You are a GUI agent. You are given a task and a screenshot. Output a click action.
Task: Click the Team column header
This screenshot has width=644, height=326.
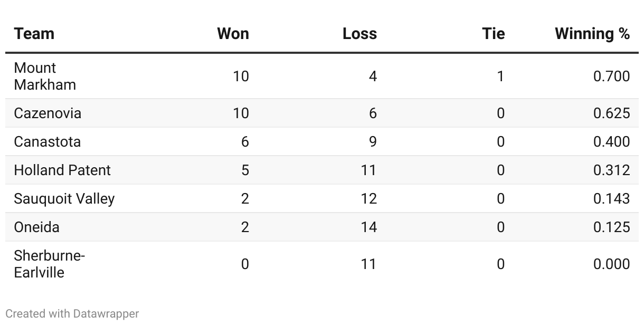click(34, 34)
